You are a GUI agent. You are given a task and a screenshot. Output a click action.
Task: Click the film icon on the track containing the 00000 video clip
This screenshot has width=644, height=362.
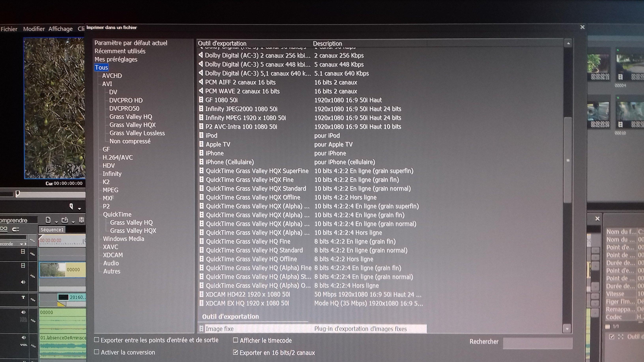tap(23, 266)
